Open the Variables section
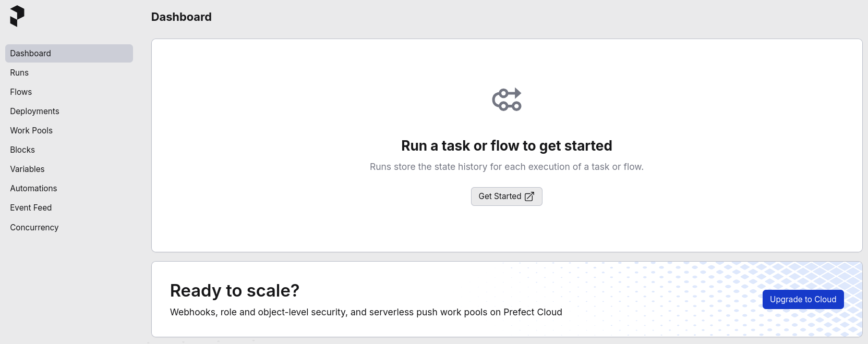This screenshot has width=868, height=344. click(69, 169)
